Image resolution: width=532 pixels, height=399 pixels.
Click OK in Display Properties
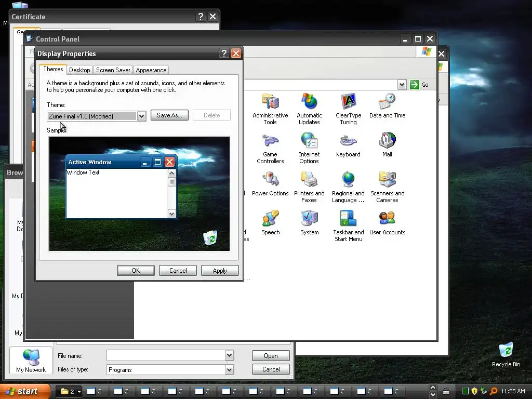[x=136, y=270]
